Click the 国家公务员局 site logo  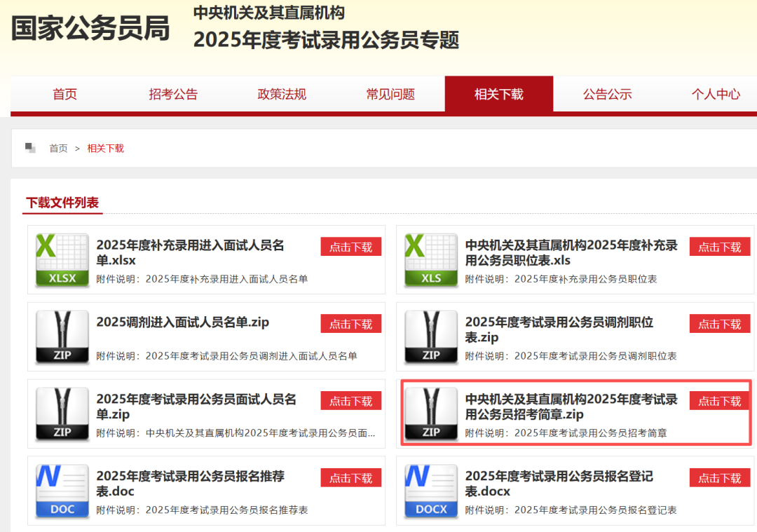[x=90, y=29]
